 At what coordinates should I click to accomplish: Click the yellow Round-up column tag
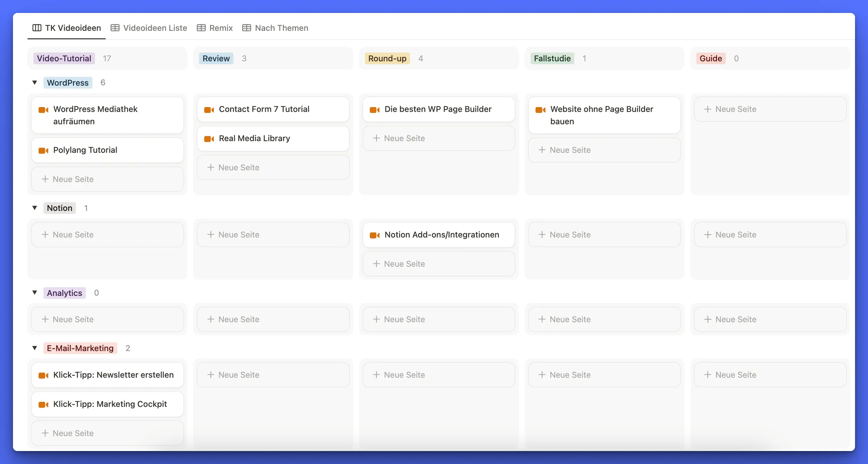pyautogui.click(x=387, y=58)
